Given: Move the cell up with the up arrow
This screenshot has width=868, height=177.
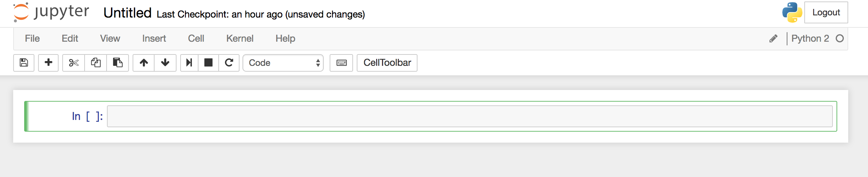Looking at the screenshot, I should (144, 63).
